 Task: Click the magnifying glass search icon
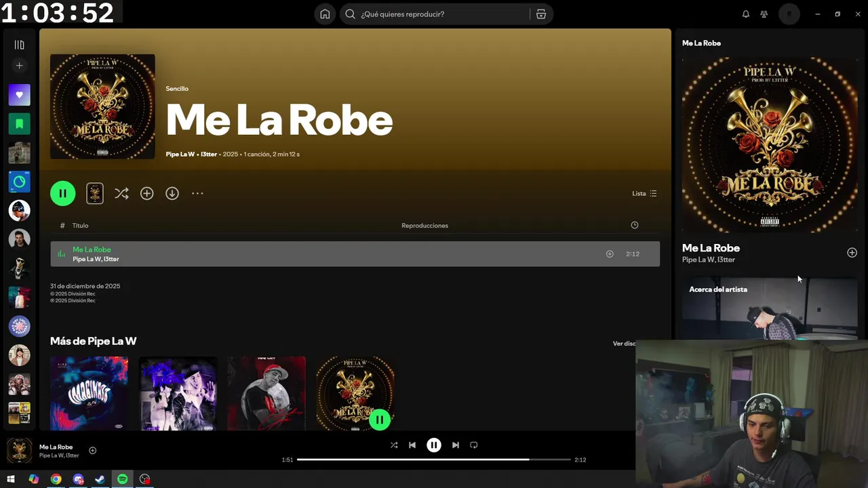pos(351,14)
